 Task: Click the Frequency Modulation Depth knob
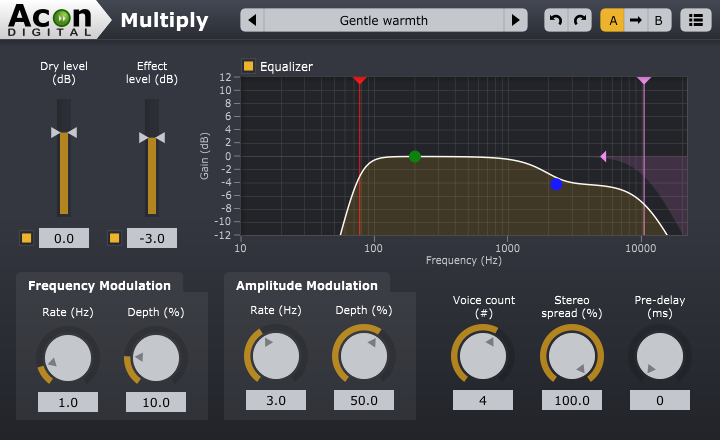(156, 358)
